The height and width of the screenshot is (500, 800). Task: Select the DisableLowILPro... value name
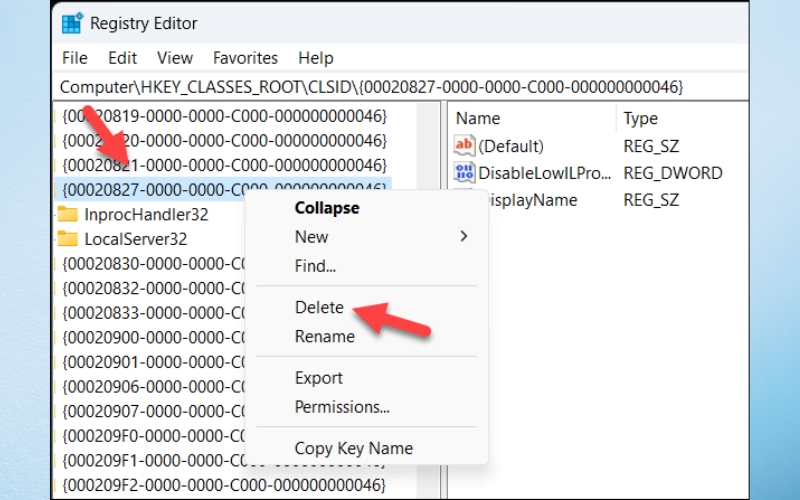544,173
